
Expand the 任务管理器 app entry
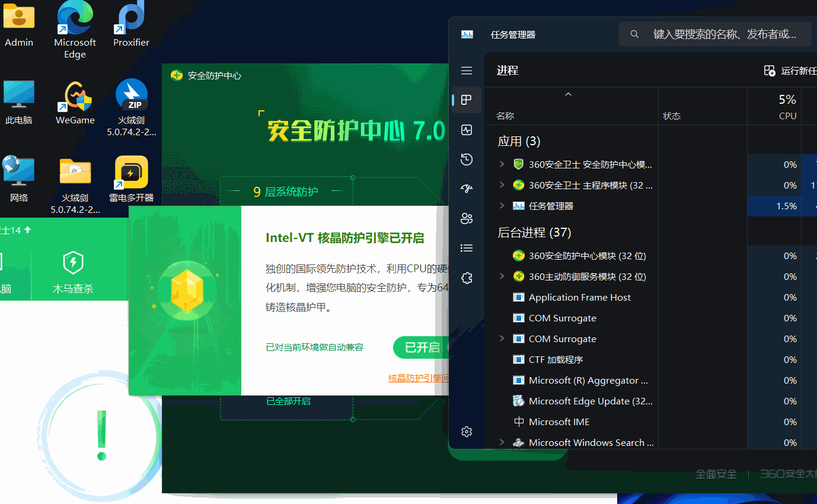coord(502,206)
